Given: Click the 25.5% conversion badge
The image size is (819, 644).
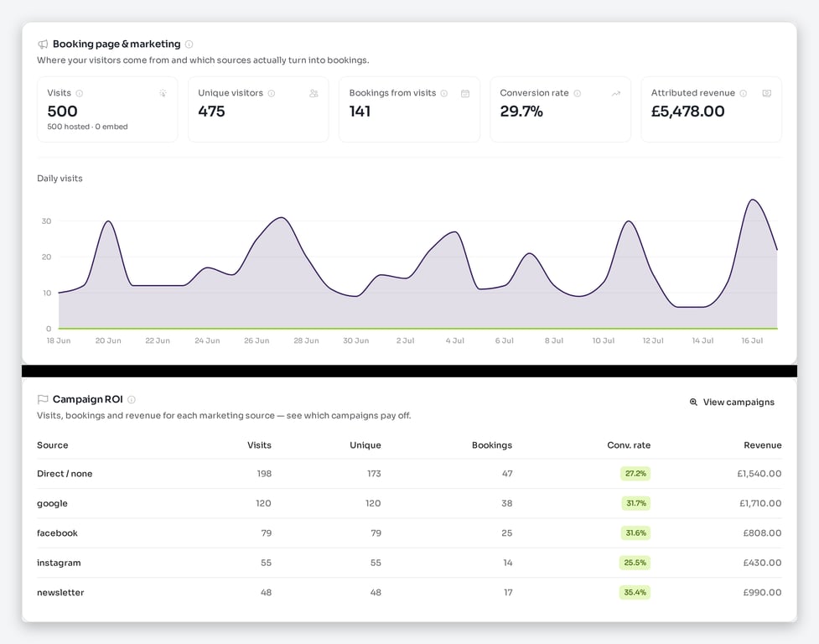Looking at the screenshot, I should 635,563.
